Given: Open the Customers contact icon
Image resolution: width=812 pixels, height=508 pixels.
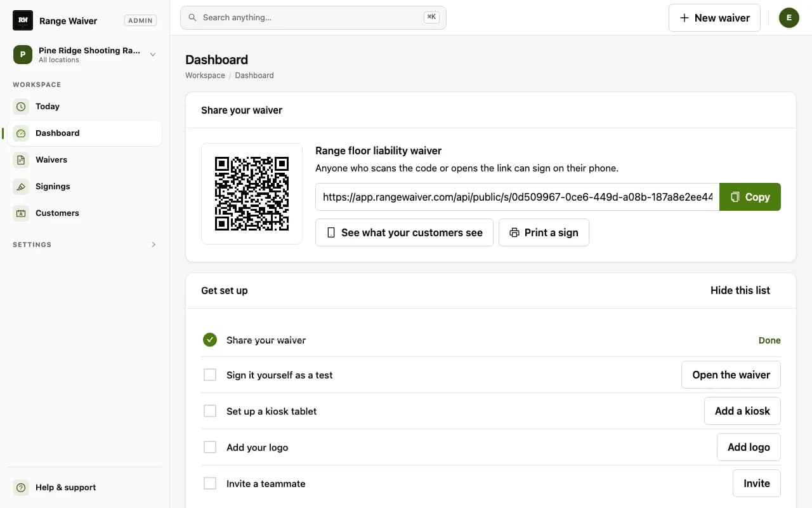Looking at the screenshot, I should (x=21, y=213).
